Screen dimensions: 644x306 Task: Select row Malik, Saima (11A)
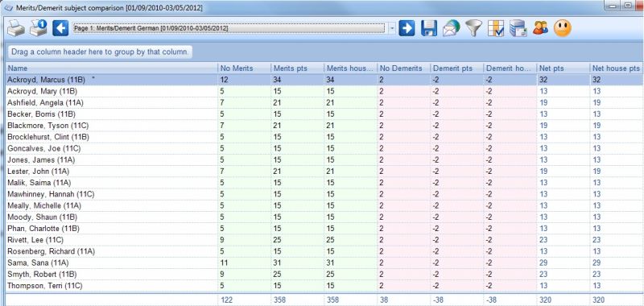pos(324,183)
